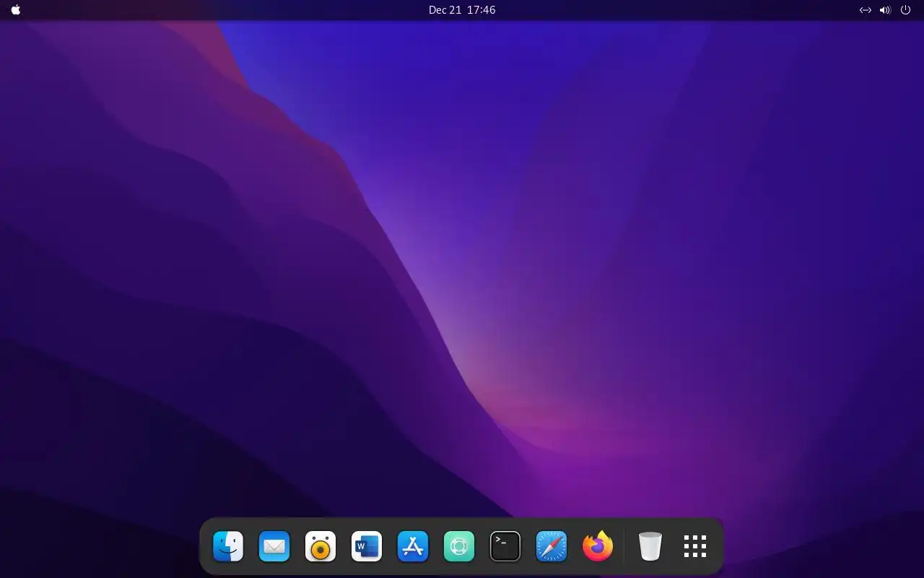Open the Rhythmbox speaker icon in dock
The image size is (924, 578).
[321, 546]
